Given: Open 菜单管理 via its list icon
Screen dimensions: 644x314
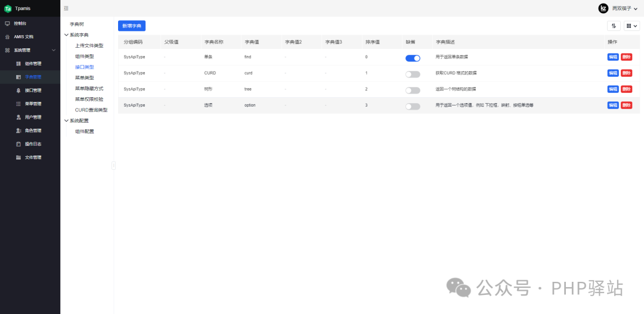Looking at the screenshot, I should [18, 104].
